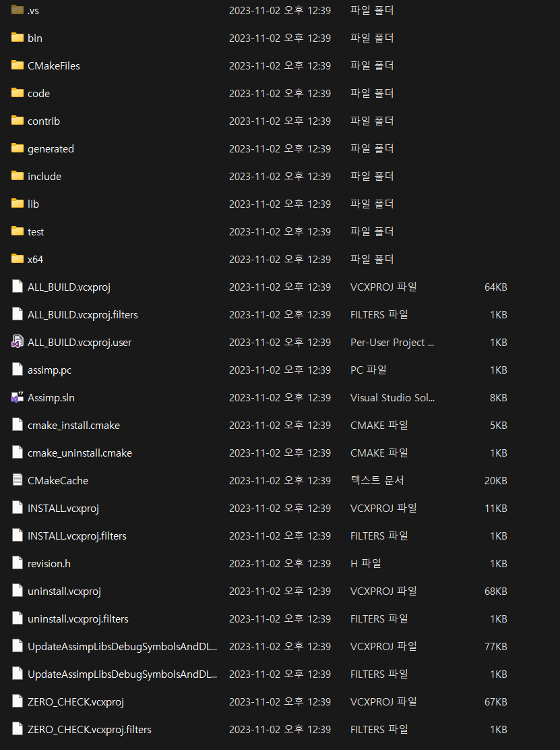Select file name CMakeCache
The width and height of the screenshot is (560, 750).
58,481
